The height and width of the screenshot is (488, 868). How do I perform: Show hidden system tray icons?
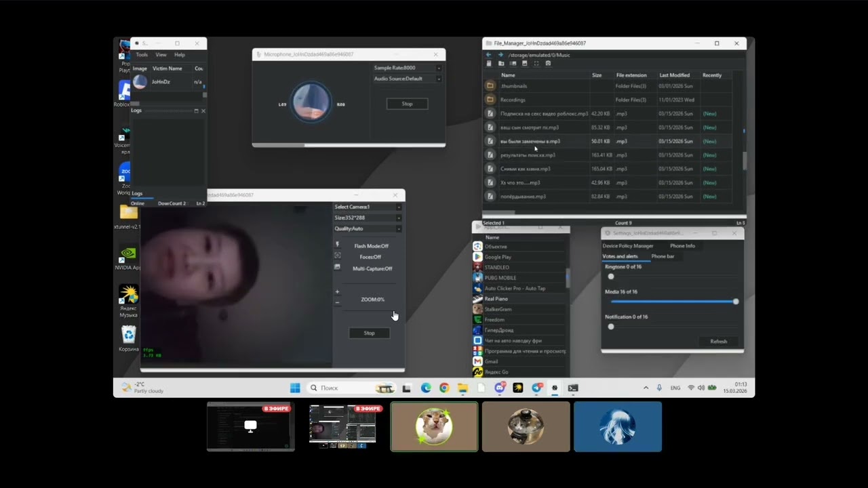(x=646, y=388)
